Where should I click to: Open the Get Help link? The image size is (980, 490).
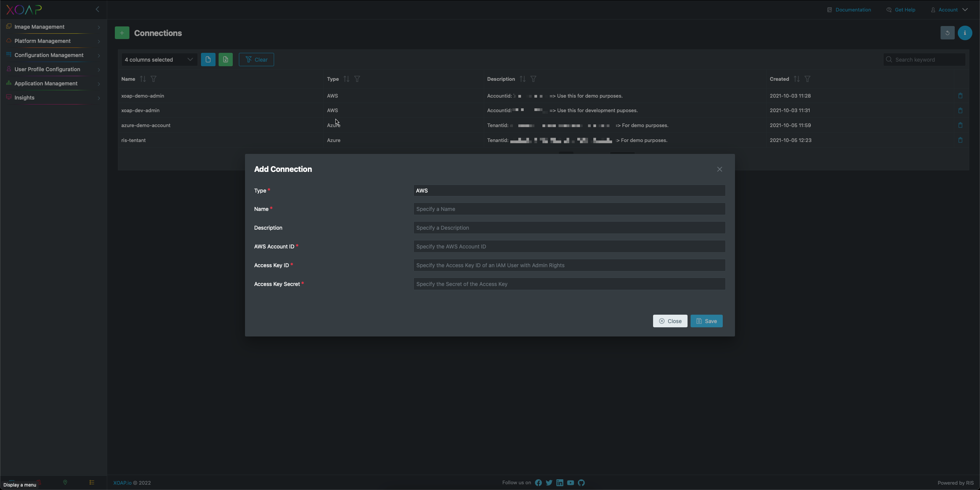click(x=901, y=10)
